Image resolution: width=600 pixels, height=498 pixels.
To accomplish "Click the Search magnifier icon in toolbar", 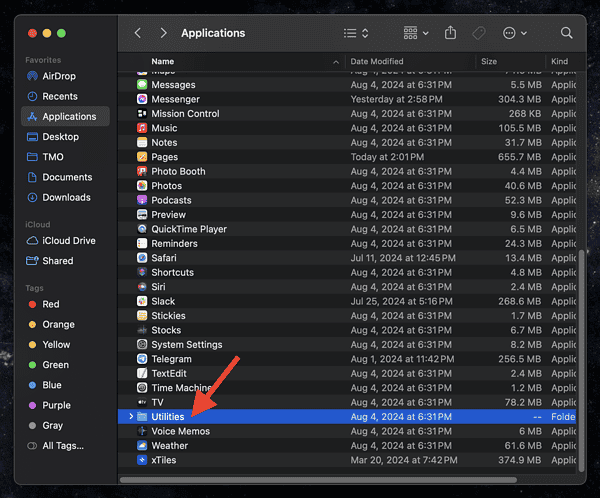I will [566, 33].
